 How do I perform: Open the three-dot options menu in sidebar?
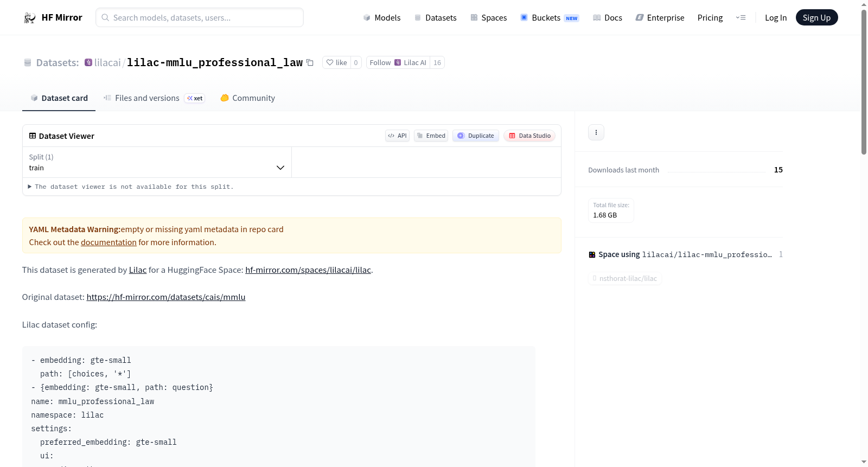(596, 132)
